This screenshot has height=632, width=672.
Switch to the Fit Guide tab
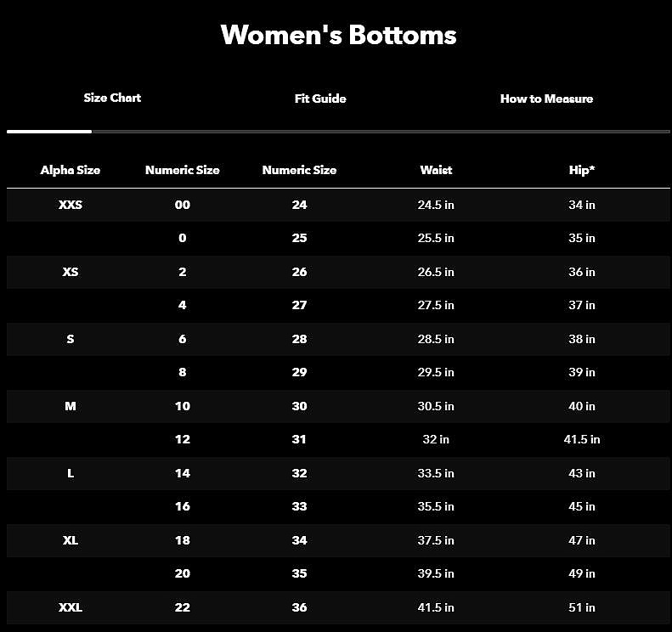tap(320, 99)
